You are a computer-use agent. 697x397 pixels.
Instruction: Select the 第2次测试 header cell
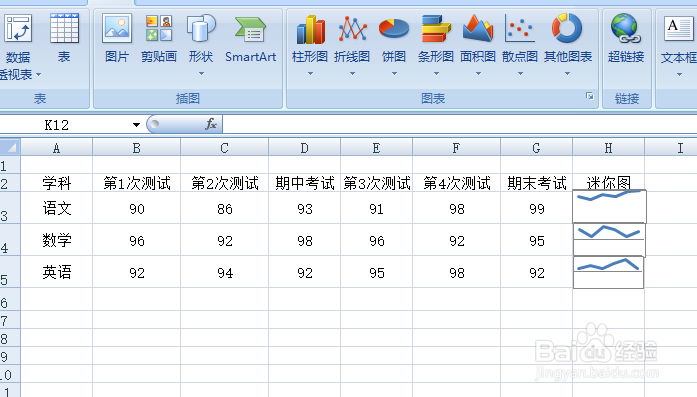point(224,183)
